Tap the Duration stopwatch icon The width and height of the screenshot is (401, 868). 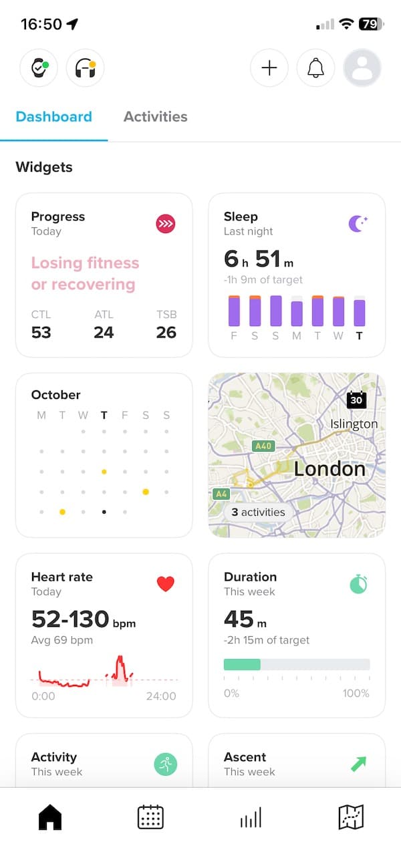click(358, 584)
